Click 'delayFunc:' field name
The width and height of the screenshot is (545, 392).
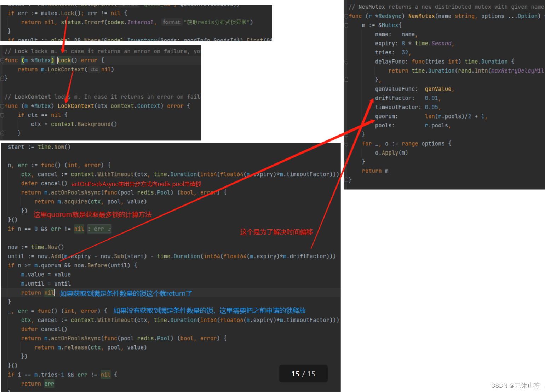[392, 62]
